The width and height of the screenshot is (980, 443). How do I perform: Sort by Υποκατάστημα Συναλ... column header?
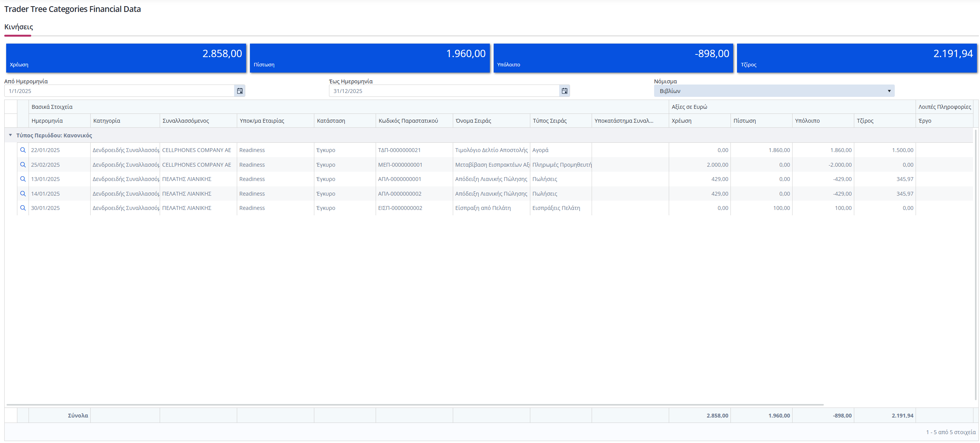click(630, 121)
